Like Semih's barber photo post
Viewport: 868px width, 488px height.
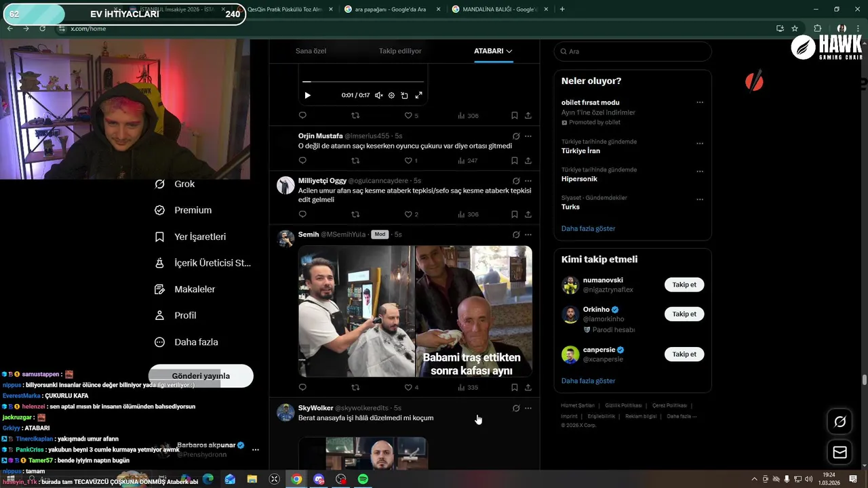[411, 388]
